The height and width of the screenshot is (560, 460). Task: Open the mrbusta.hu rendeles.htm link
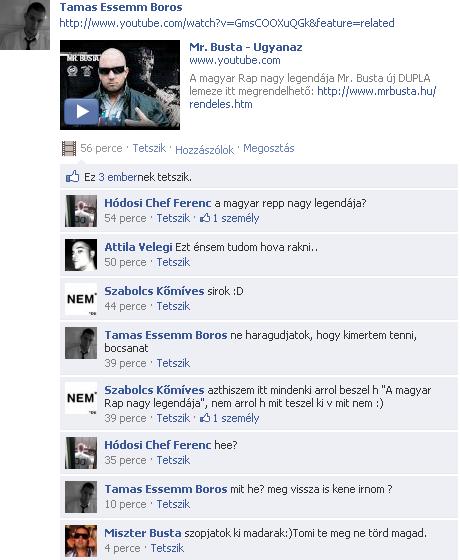pyautogui.click(x=312, y=98)
